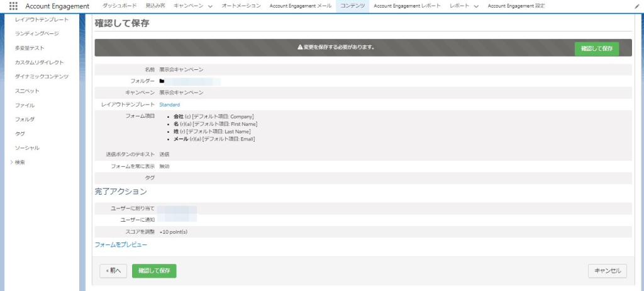The image size is (644, 291).
Task: Click the folder icon in the フォルダー row
Action: (162, 81)
